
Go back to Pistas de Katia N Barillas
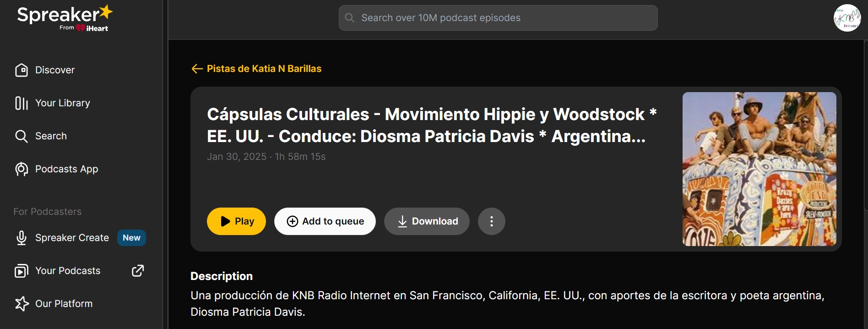pyautogui.click(x=264, y=69)
